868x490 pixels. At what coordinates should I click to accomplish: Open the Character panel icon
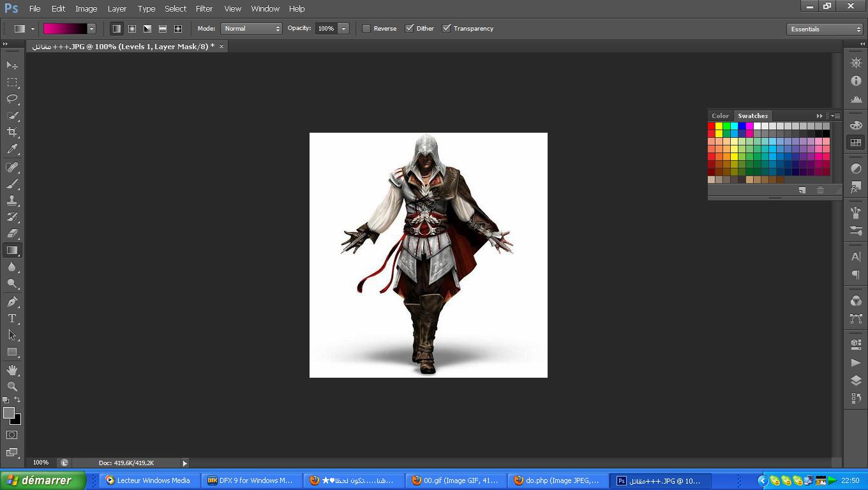pyautogui.click(x=856, y=256)
